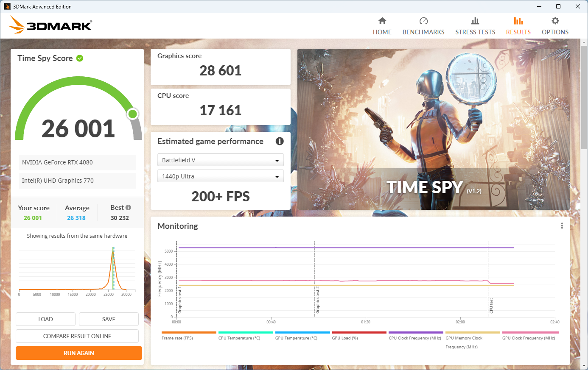Toggle GPU Load (%) legend swatch
This screenshot has height=370, width=588.
point(359,333)
